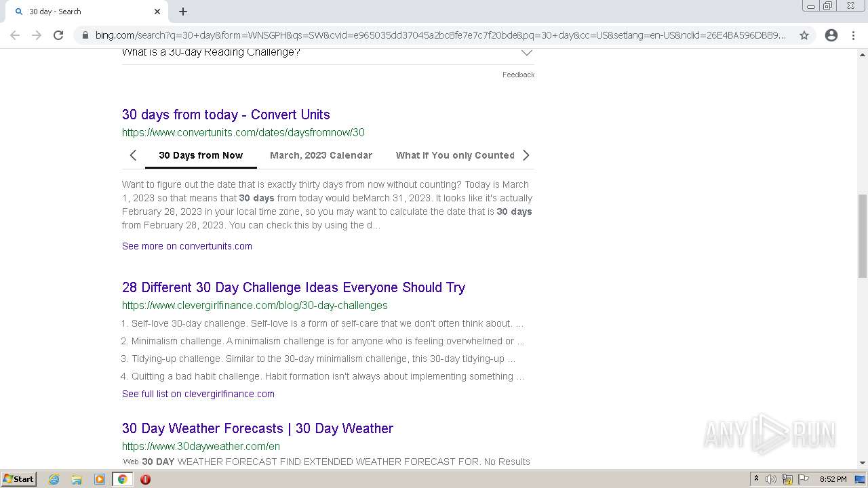Launch Internet Explorer from taskbar
Image resolution: width=868 pixels, height=488 pixels.
54,479
